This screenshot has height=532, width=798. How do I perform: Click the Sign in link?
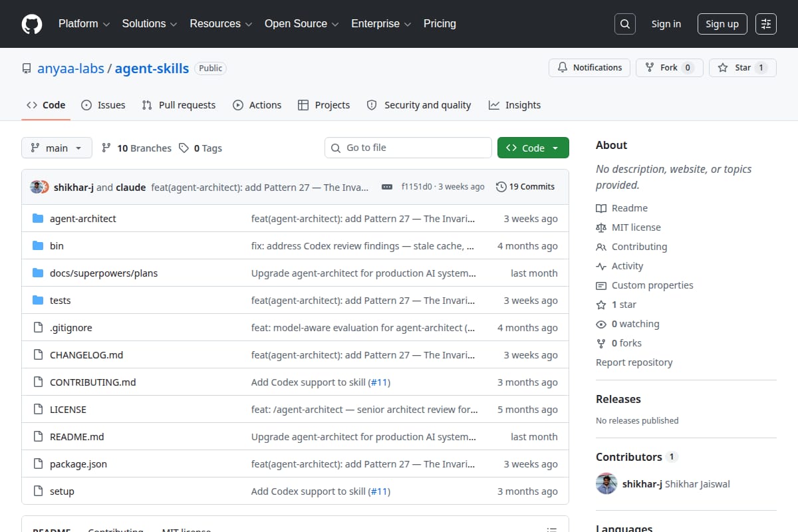tap(666, 24)
